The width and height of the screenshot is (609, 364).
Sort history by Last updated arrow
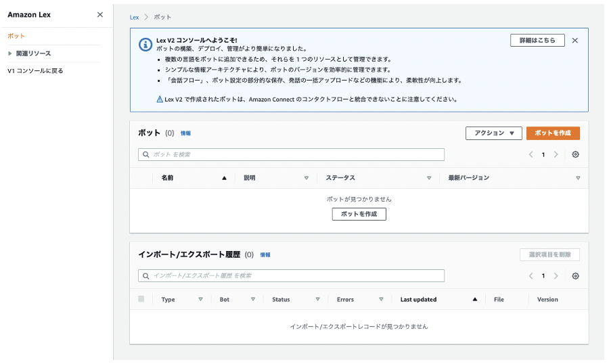[474, 300]
